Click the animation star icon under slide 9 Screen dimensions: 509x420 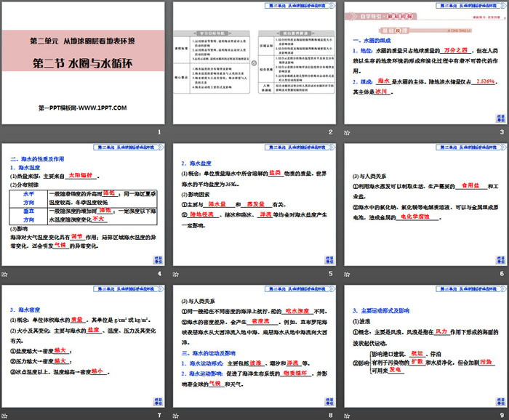click(x=347, y=416)
